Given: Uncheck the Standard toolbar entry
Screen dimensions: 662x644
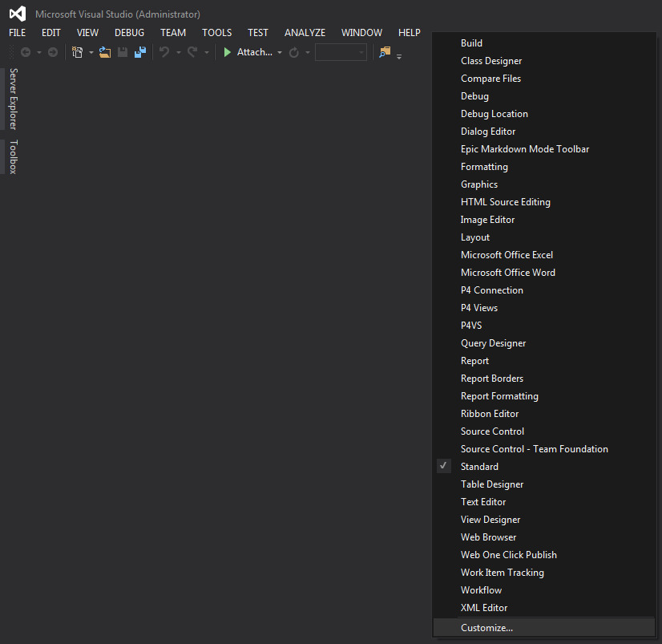Looking at the screenshot, I should tap(479, 466).
